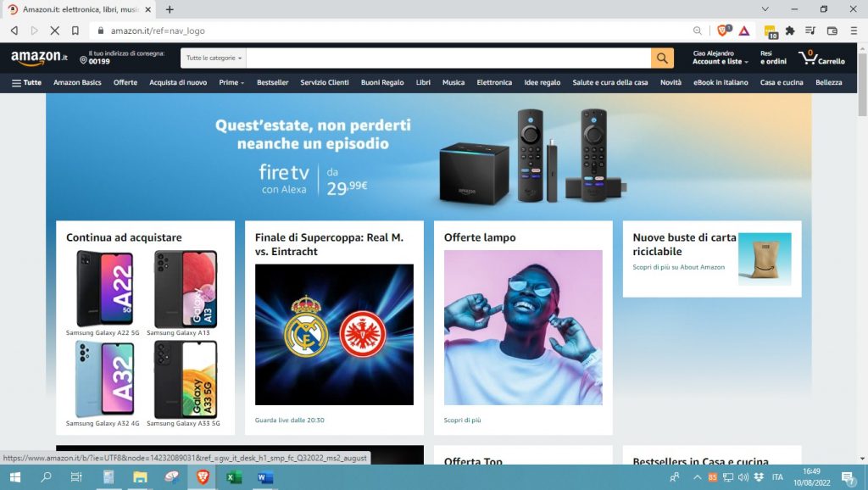Click the Amazon.it browser tab
Screen dimensions: 868x490
(x=76, y=8)
